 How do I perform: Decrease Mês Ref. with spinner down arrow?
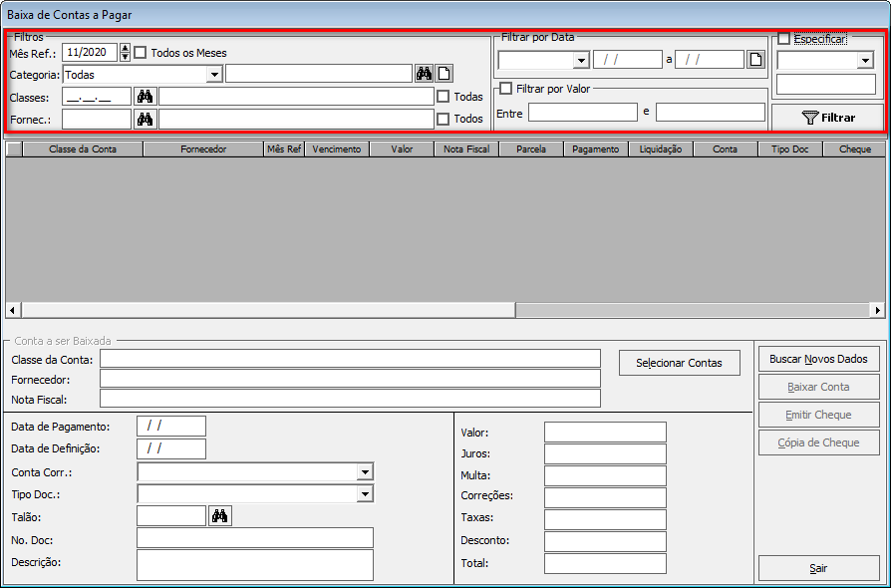click(125, 57)
